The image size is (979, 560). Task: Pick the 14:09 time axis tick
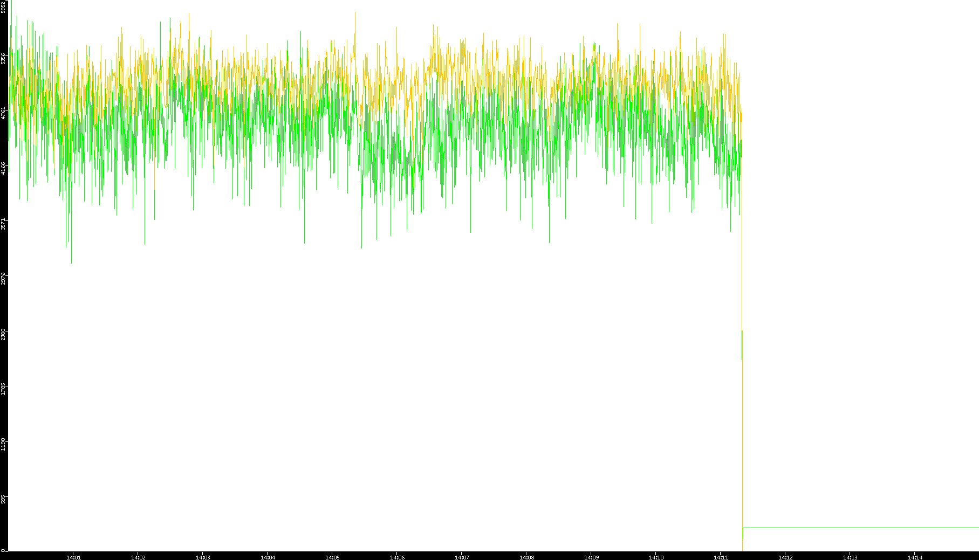[x=591, y=557]
